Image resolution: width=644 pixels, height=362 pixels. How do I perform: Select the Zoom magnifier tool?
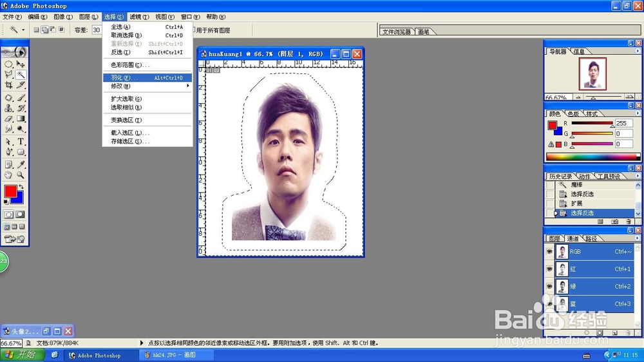pyautogui.click(x=21, y=175)
